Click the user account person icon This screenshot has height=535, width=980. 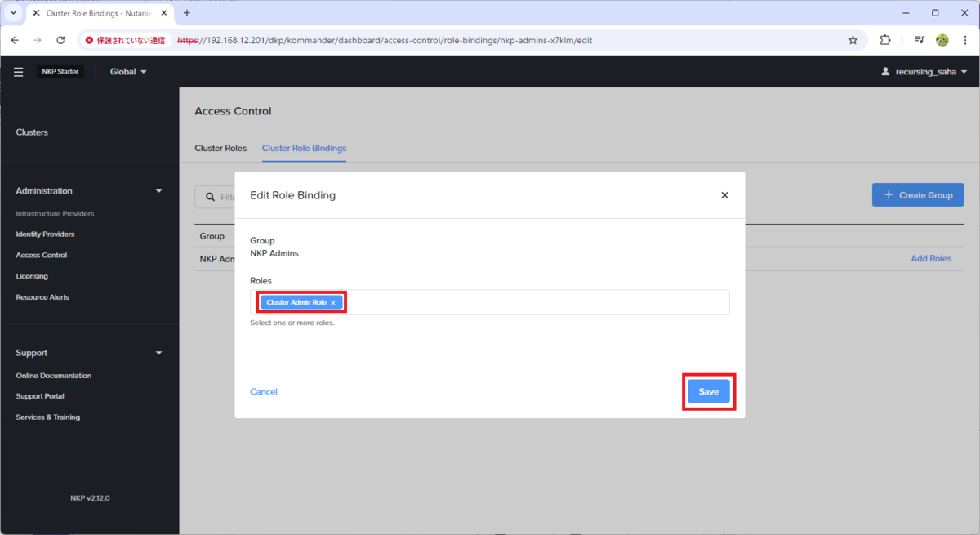885,72
